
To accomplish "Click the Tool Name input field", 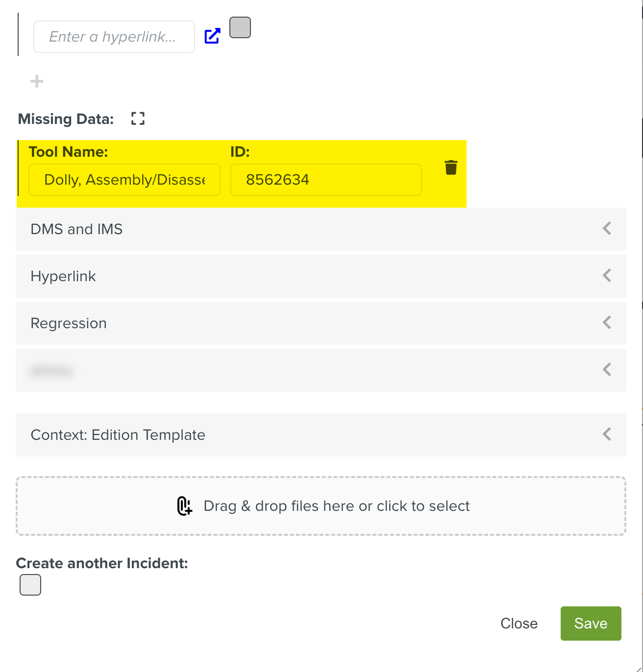I will tap(124, 180).
